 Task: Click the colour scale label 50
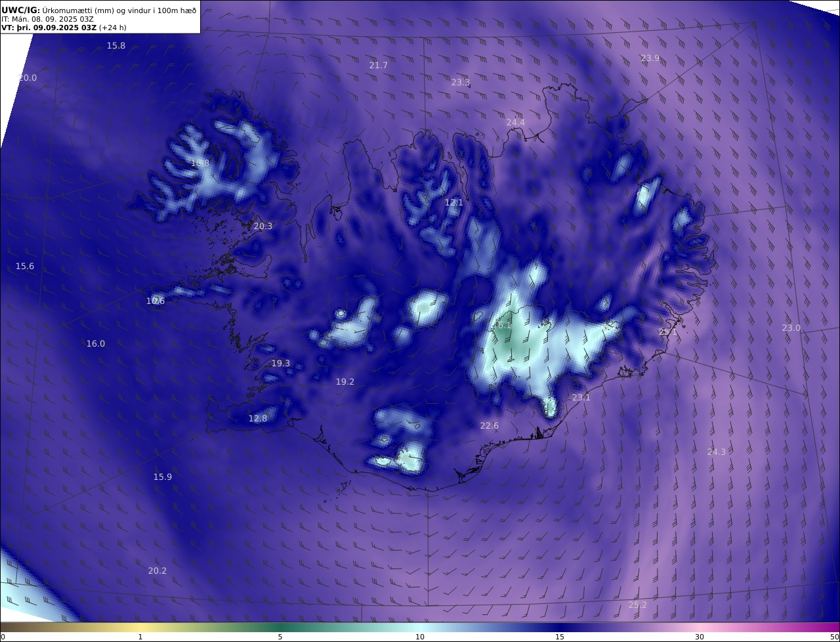pos(835,637)
